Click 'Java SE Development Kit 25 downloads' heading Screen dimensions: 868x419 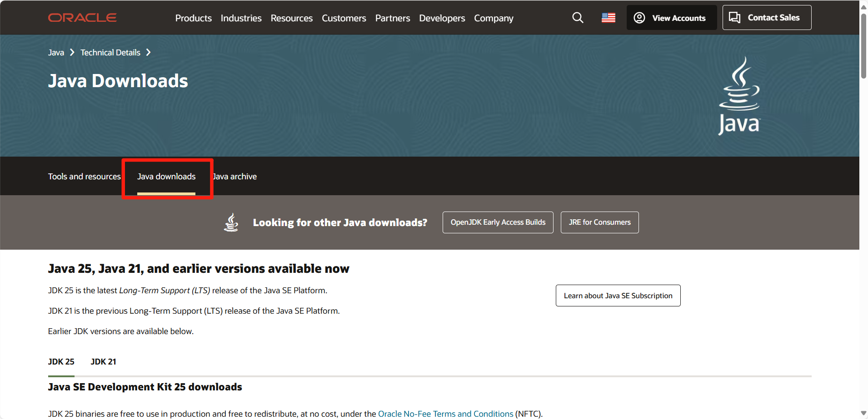pos(145,387)
